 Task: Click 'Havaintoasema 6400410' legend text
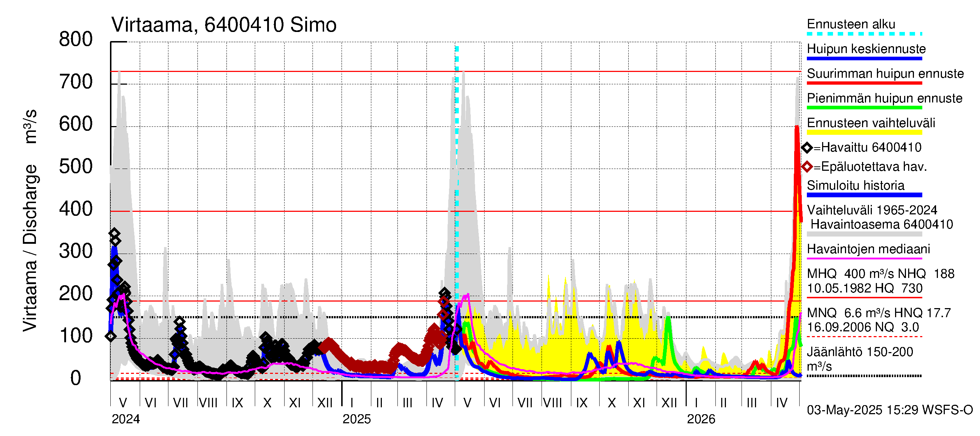[x=882, y=224]
